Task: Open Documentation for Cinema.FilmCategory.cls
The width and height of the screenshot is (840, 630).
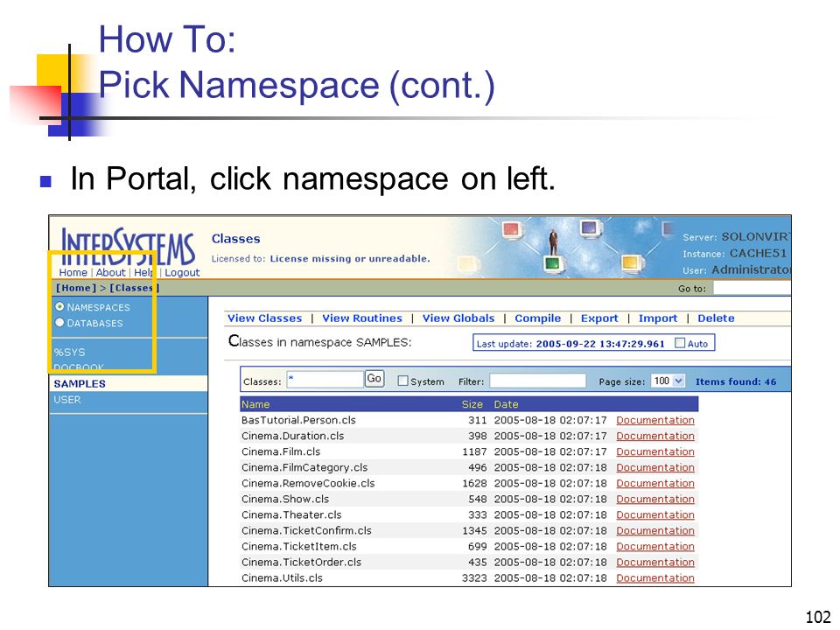Action: (x=655, y=467)
